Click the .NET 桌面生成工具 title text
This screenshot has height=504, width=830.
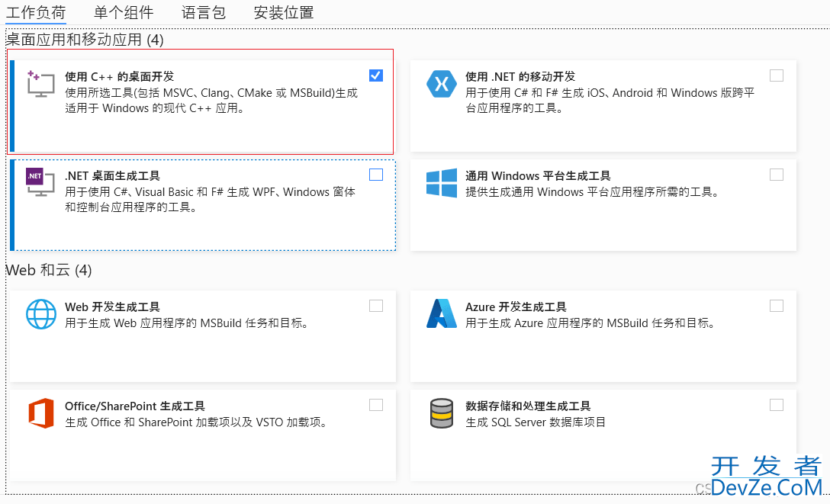[112, 175]
